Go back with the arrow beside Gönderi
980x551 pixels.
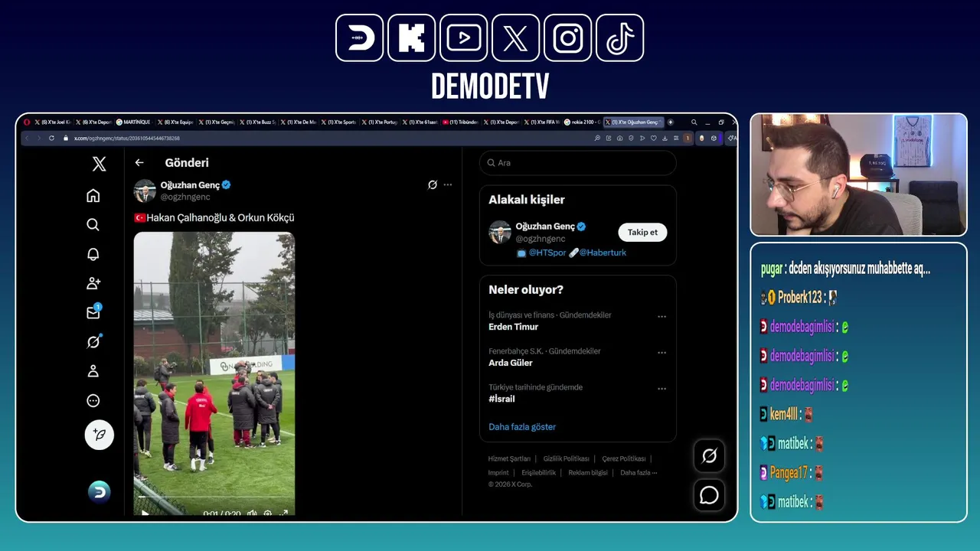tap(139, 162)
